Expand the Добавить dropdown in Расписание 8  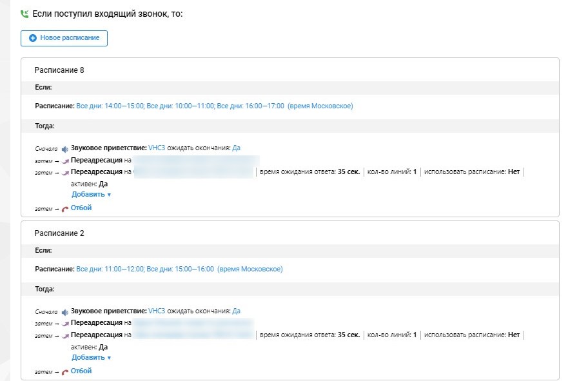click(91, 194)
